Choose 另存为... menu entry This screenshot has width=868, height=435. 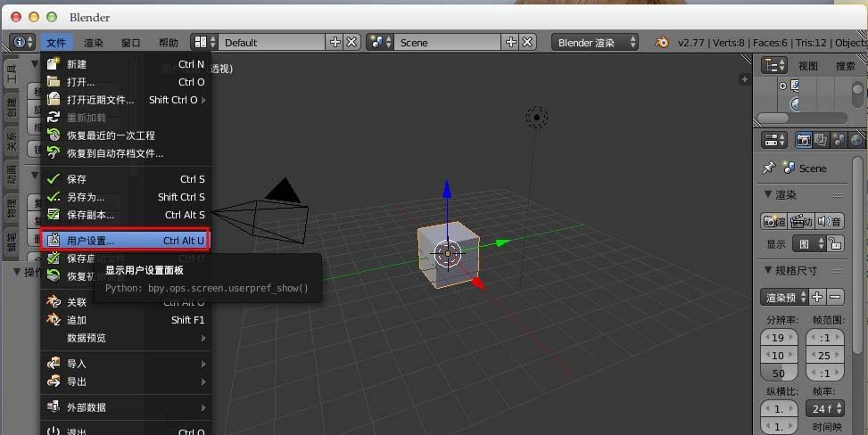click(126, 196)
